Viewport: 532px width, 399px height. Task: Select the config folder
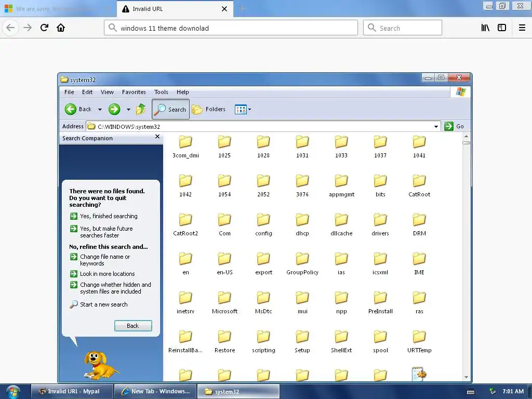(263, 225)
